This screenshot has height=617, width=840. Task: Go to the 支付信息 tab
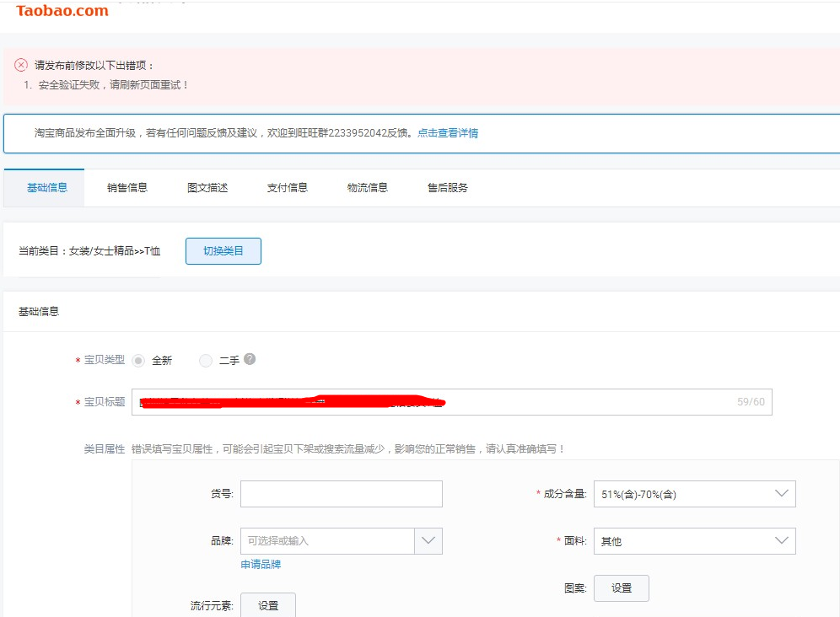288,188
